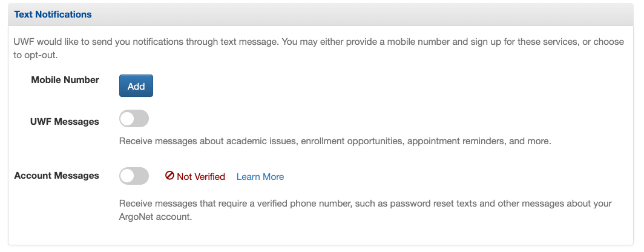Click the white knob of UWF Messages switch
This screenshot has width=644, height=252.
point(127,118)
